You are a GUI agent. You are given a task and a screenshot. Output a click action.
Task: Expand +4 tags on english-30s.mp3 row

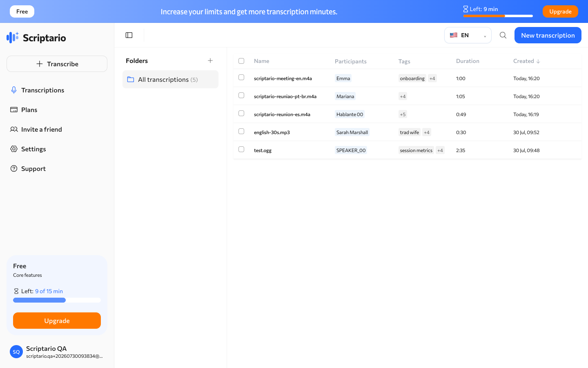(427, 132)
